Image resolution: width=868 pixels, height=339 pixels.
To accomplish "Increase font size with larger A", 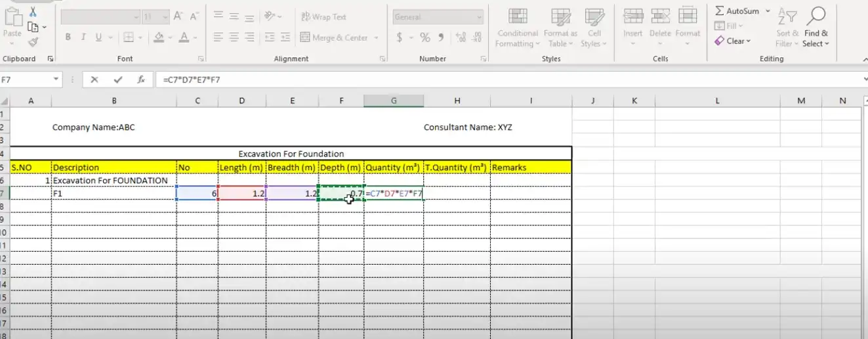I will click(x=179, y=17).
